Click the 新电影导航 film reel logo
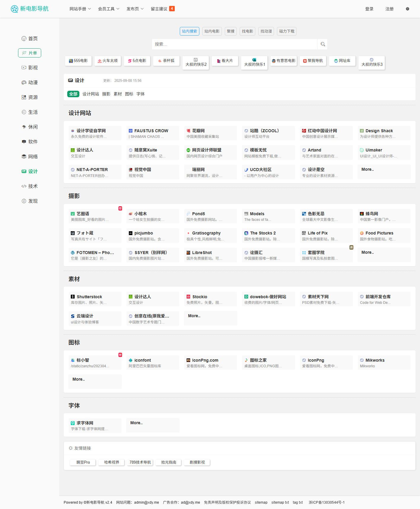This screenshot has height=509, width=420. 15,9
